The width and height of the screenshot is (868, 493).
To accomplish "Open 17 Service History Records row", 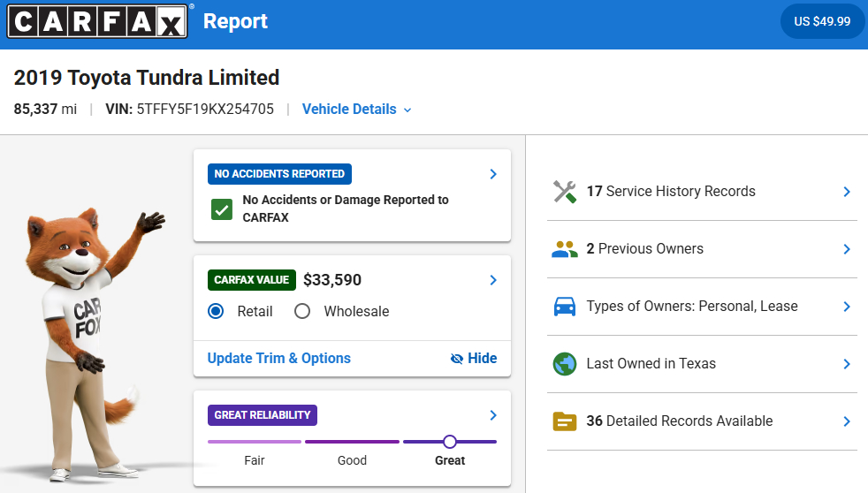I will [x=702, y=192].
